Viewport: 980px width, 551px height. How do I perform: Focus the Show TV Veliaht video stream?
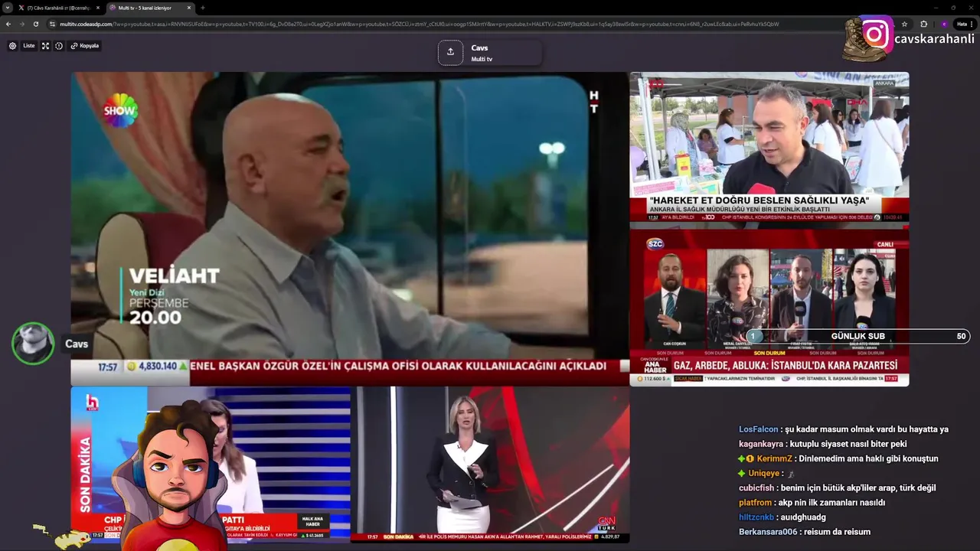[350, 229]
